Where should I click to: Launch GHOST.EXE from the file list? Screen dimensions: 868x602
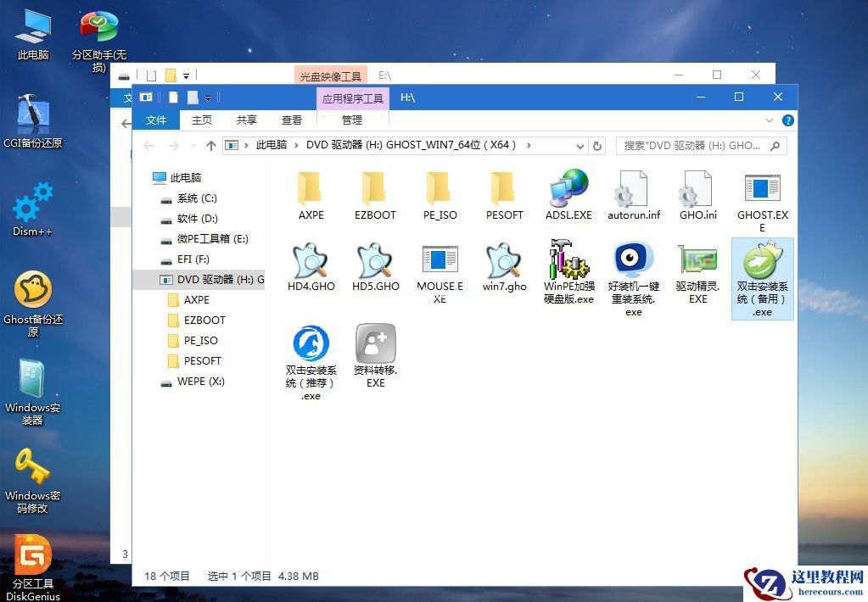761,195
